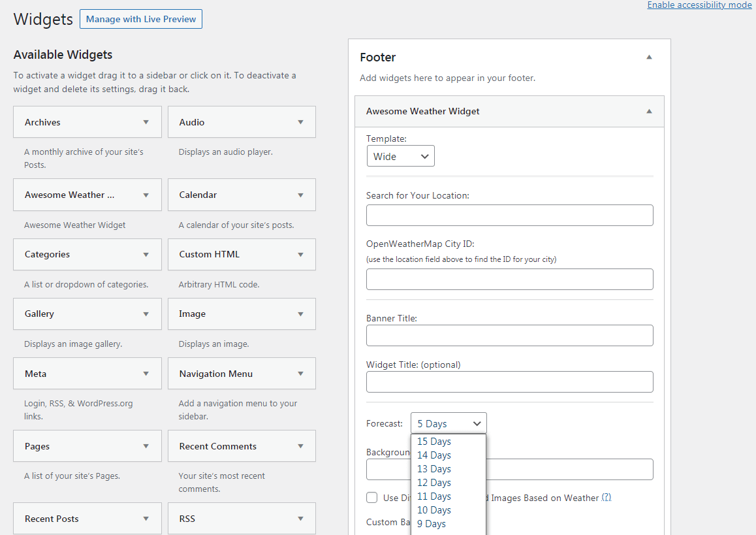Expand the Audio widget arrow
The height and width of the screenshot is (535, 756).
coord(300,122)
